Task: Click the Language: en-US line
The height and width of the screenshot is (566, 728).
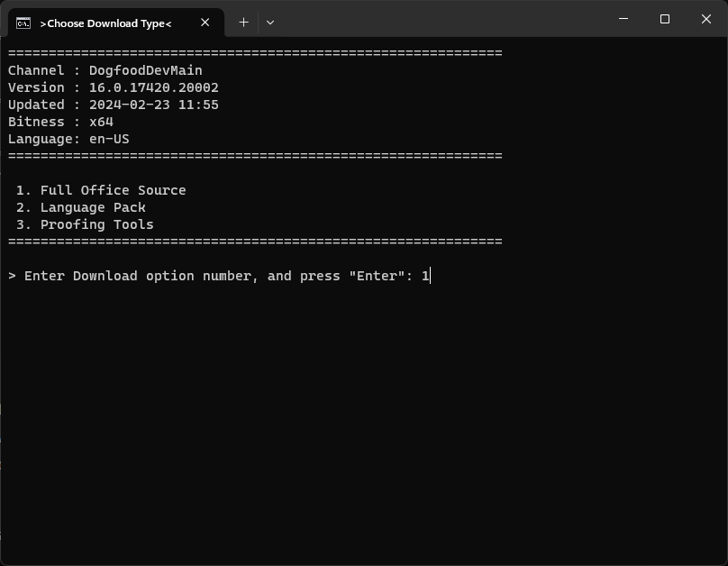Action: [x=68, y=140]
